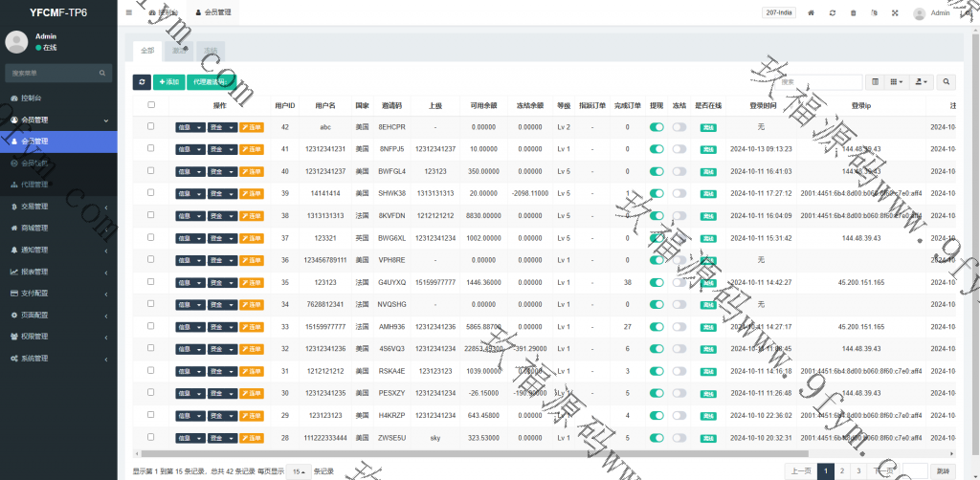Viewport: 980px width, 480px height.
Task: Go to page 2 of the table
Action: pos(842,470)
